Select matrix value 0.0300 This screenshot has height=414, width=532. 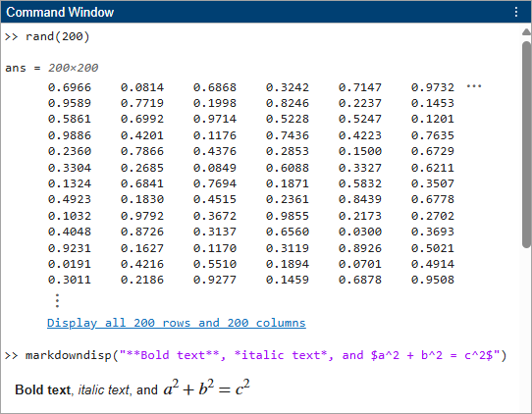click(360, 232)
